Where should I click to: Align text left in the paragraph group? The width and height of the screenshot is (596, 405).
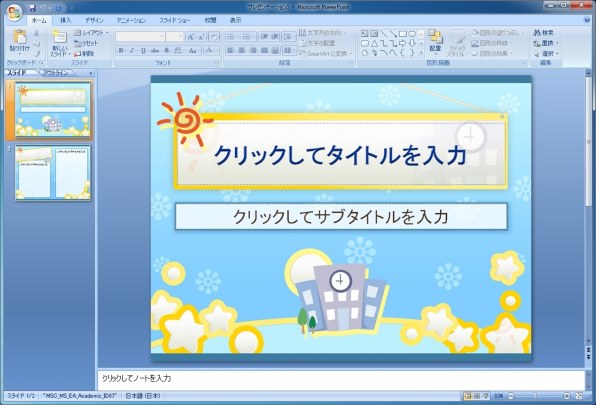pyautogui.click(x=230, y=50)
